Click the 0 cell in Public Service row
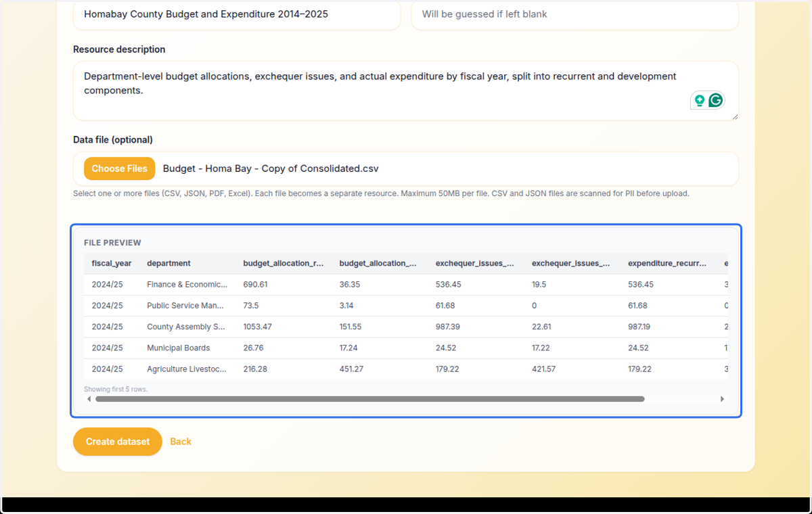This screenshot has height=514, width=812. pyautogui.click(x=534, y=306)
